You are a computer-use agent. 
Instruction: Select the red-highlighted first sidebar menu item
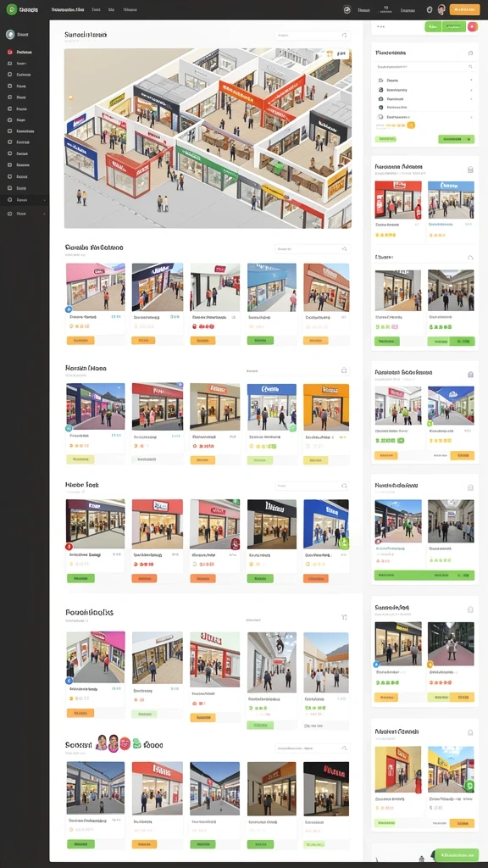(x=20, y=52)
